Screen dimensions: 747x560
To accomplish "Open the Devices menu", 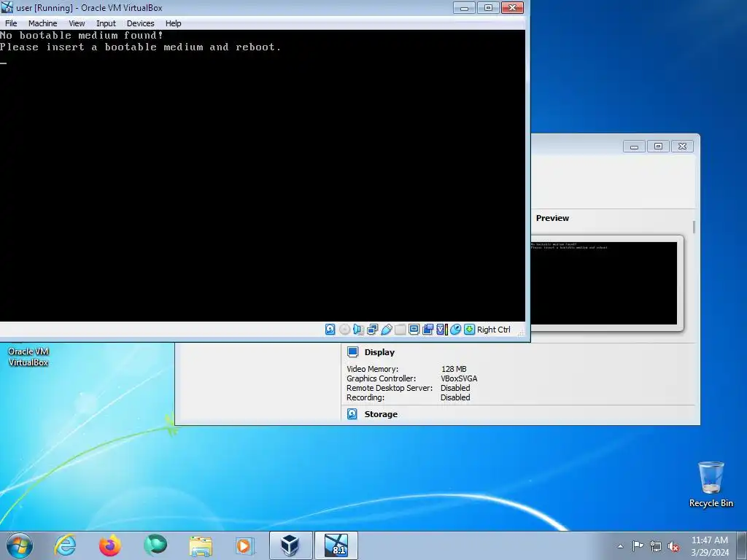I will coord(141,23).
